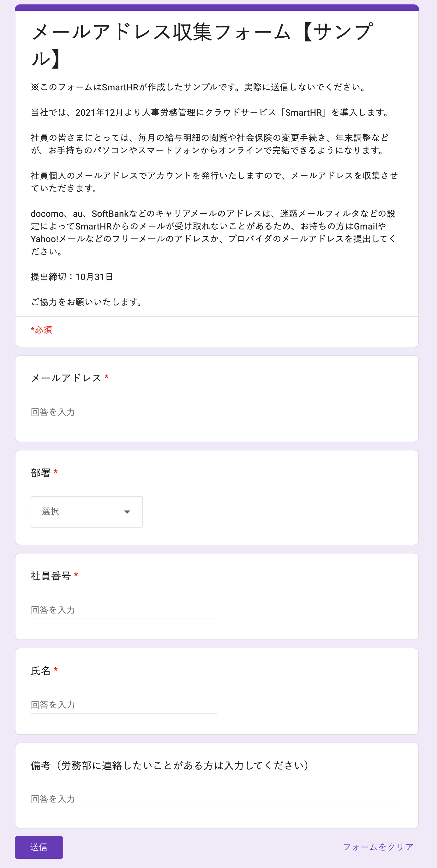Click the paragraph starting with docomo、au、SoftBank
Screen dimensions: 437x868
[213, 232]
